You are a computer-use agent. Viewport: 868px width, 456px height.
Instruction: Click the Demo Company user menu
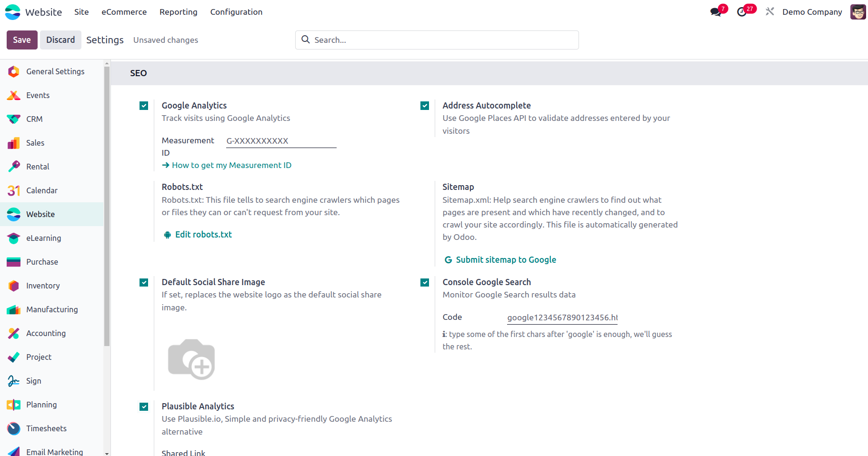pyautogui.click(x=812, y=12)
